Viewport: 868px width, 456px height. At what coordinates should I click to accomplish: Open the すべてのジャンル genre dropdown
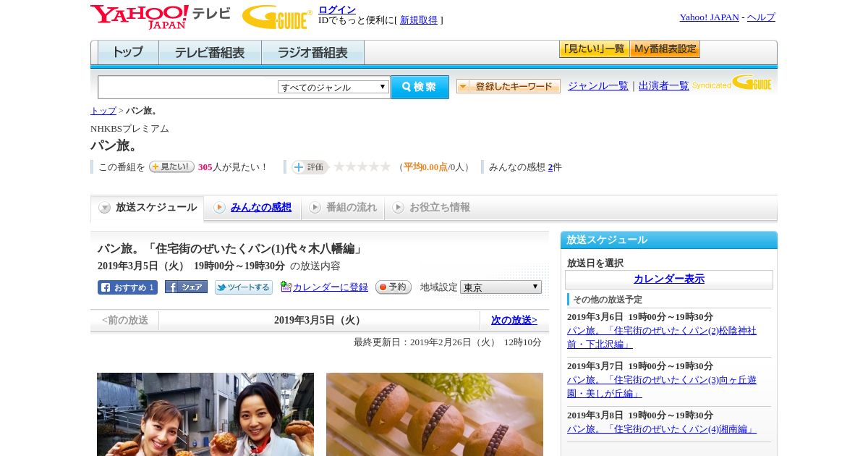pyautogui.click(x=333, y=87)
